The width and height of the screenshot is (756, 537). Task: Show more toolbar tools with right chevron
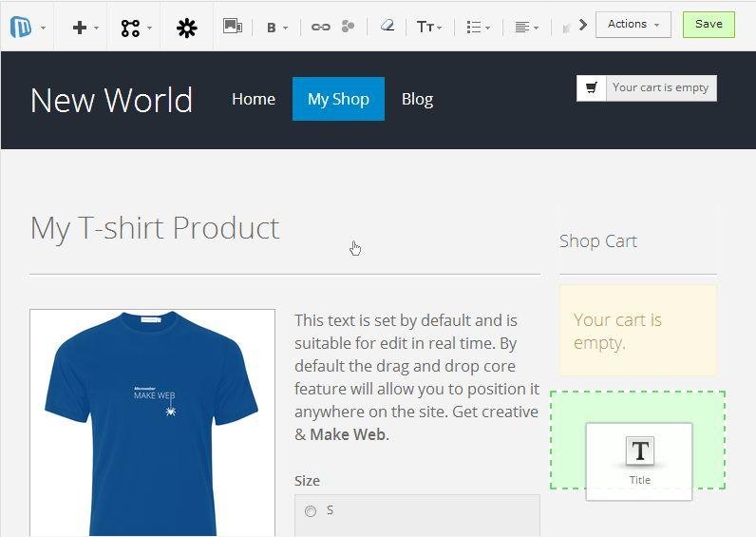pyautogui.click(x=583, y=25)
